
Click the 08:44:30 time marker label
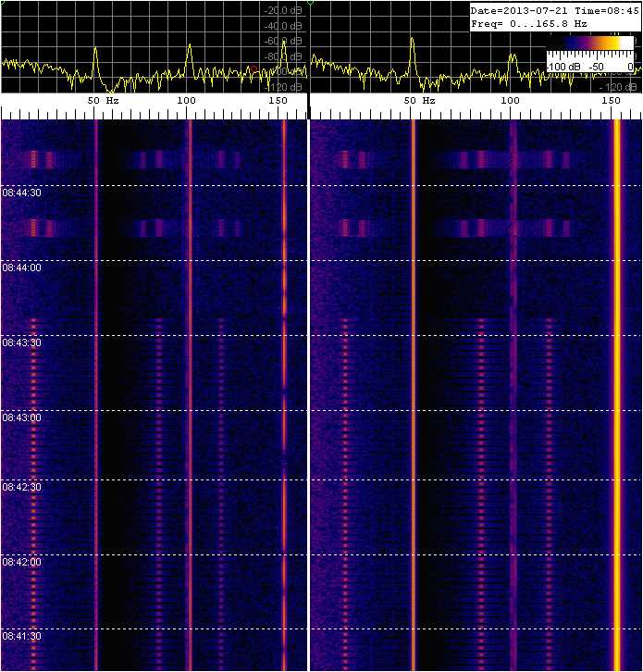click(21, 193)
